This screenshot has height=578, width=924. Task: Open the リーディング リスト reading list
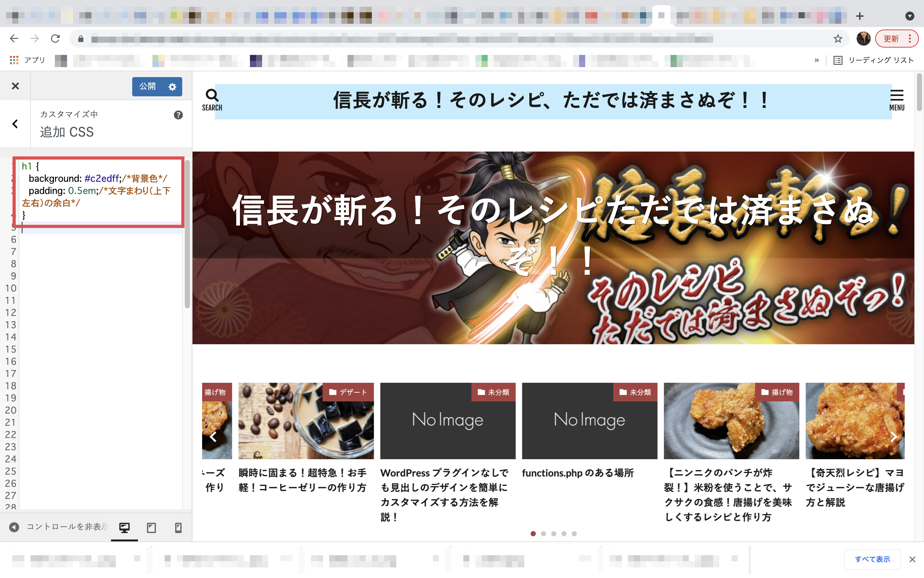[x=874, y=60]
